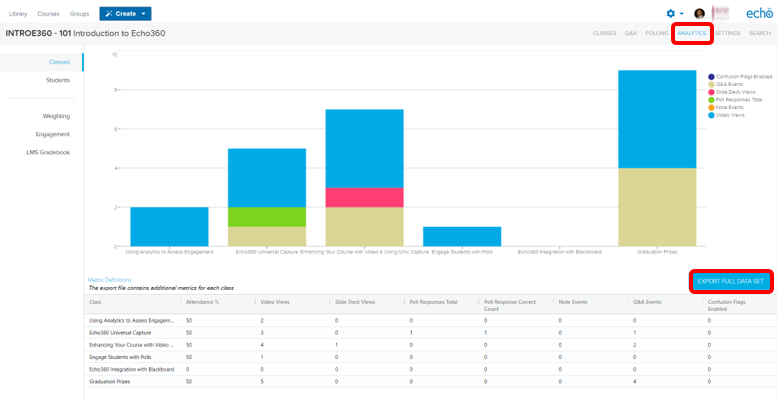The width and height of the screenshot is (780, 402).
Task: Switch to the POLLING tab
Action: (x=657, y=33)
